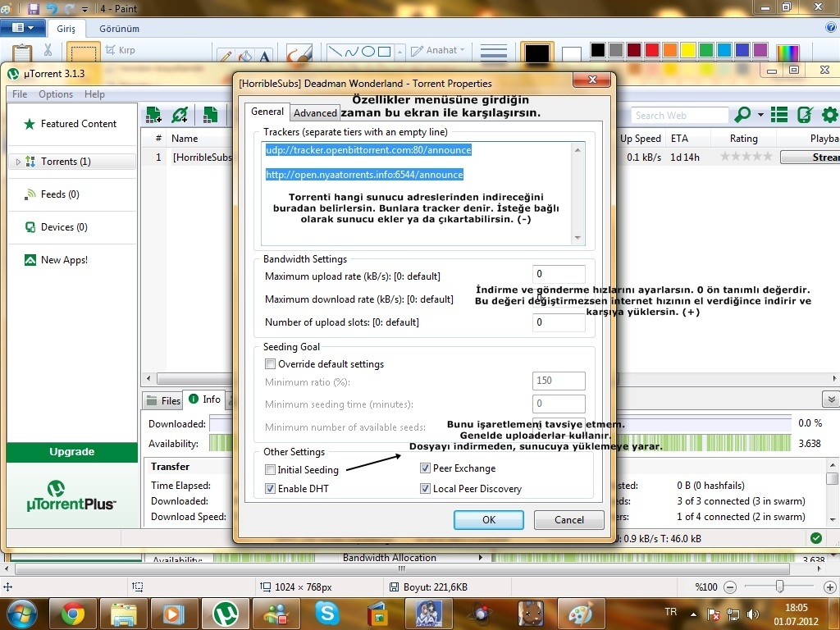Click the magnifier search icon in uTorrent
This screenshot has width=840, height=630.
coord(742,114)
